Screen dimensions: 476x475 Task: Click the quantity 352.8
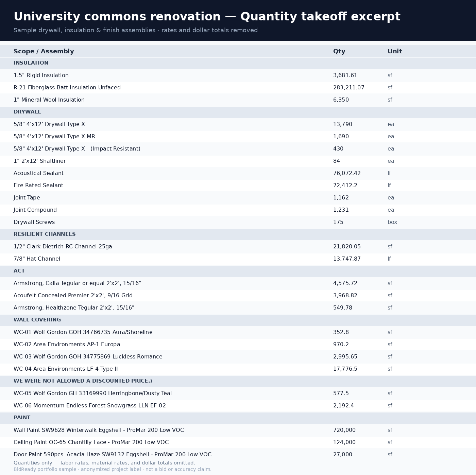(341, 332)
